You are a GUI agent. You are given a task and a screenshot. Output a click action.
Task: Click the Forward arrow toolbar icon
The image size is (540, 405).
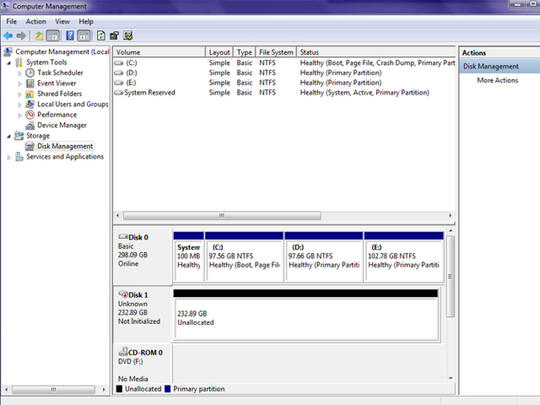pos(21,36)
